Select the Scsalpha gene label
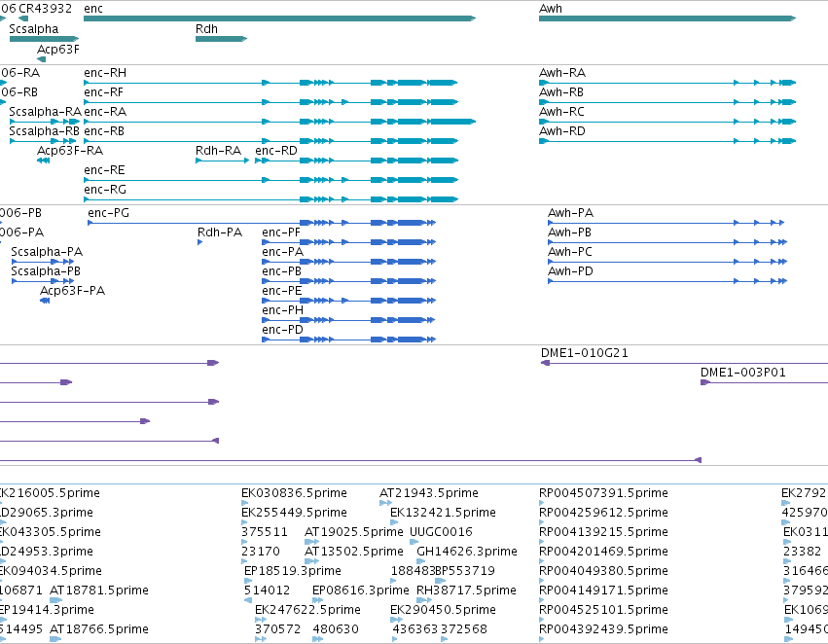The image size is (828, 644). tap(34, 29)
